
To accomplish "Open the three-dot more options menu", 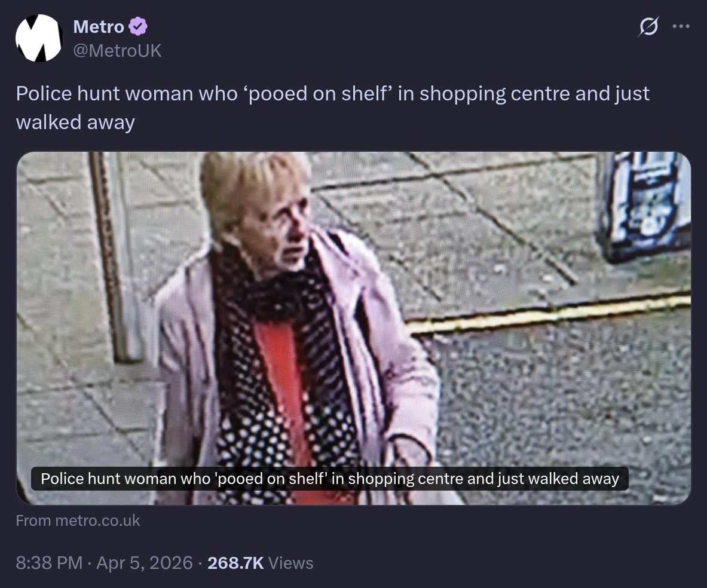I will (x=681, y=26).
